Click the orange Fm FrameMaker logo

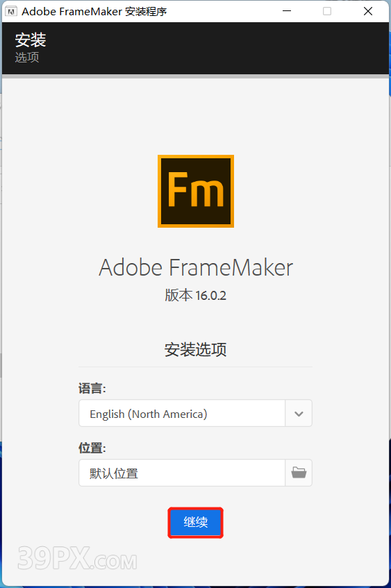[x=196, y=191]
